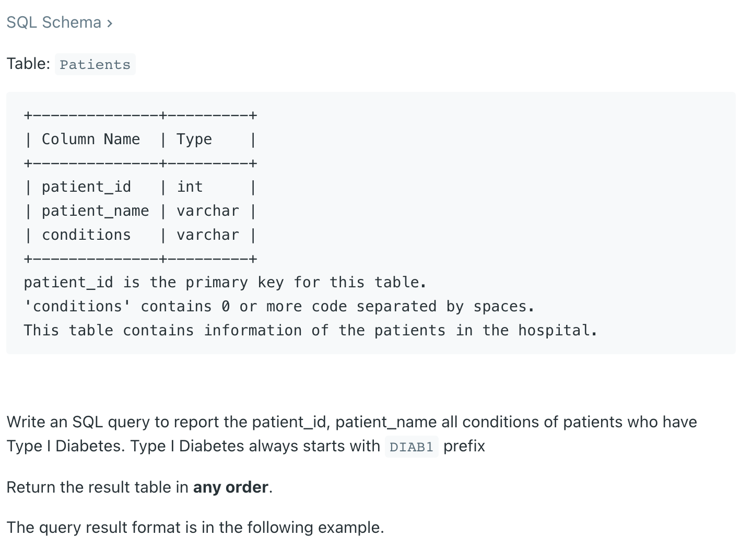Viewport: 752px width, 560px height.
Task: Click the 'information of the patients' sentence
Action: pyautogui.click(x=310, y=331)
